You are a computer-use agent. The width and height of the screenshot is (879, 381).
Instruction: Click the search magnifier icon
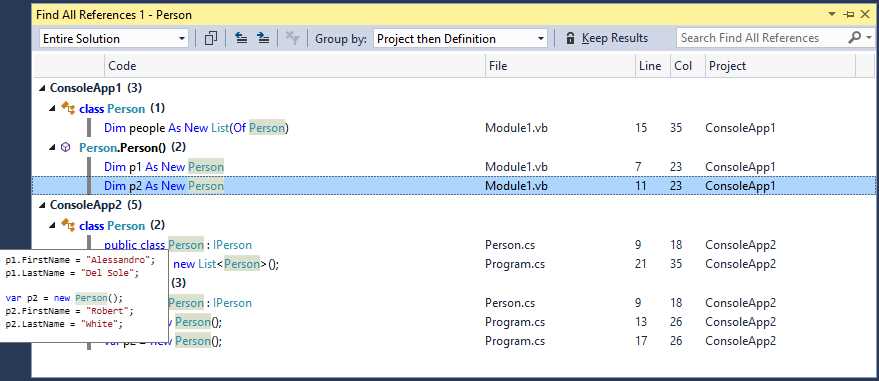(854, 38)
